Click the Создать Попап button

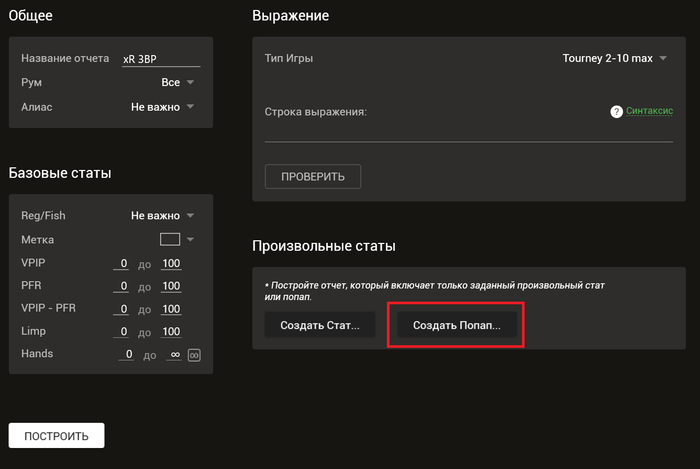click(x=456, y=325)
